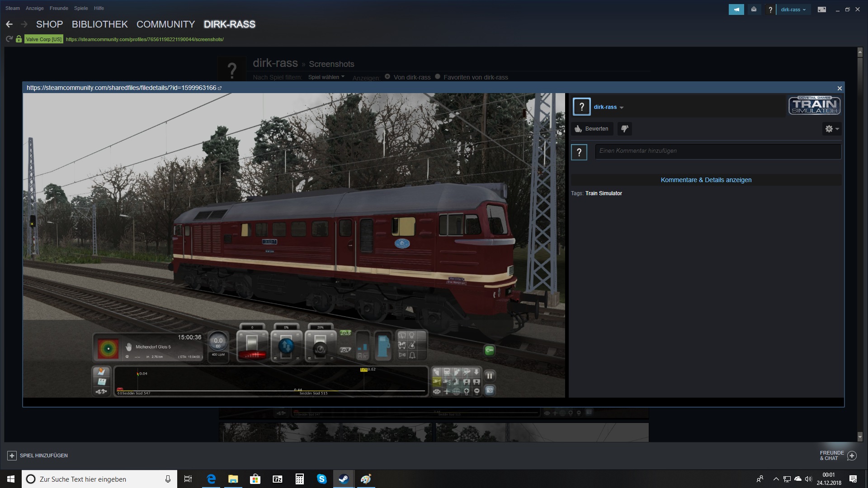
Task: Open the BIBLIOTHEK tab
Action: (99, 24)
